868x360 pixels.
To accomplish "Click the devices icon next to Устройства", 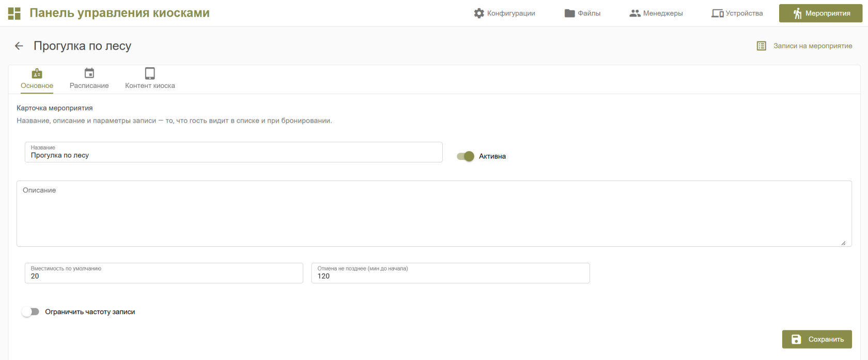I will [x=717, y=13].
